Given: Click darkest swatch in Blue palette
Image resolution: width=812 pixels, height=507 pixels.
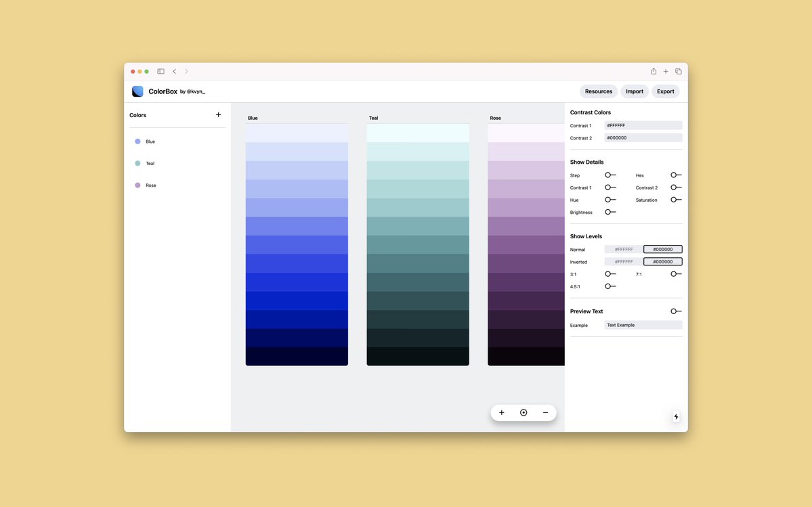Looking at the screenshot, I should [297, 357].
